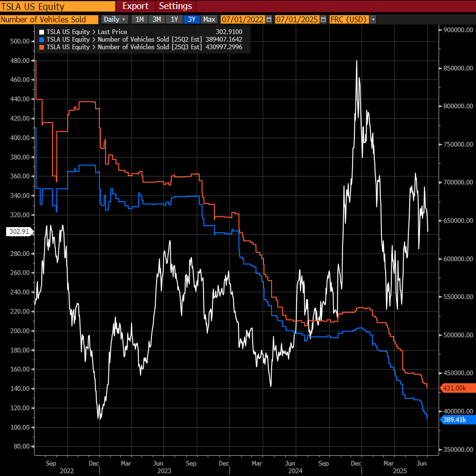Click the legend value 389407.1642
This screenshot has width=476, height=476.
pos(224,39)
